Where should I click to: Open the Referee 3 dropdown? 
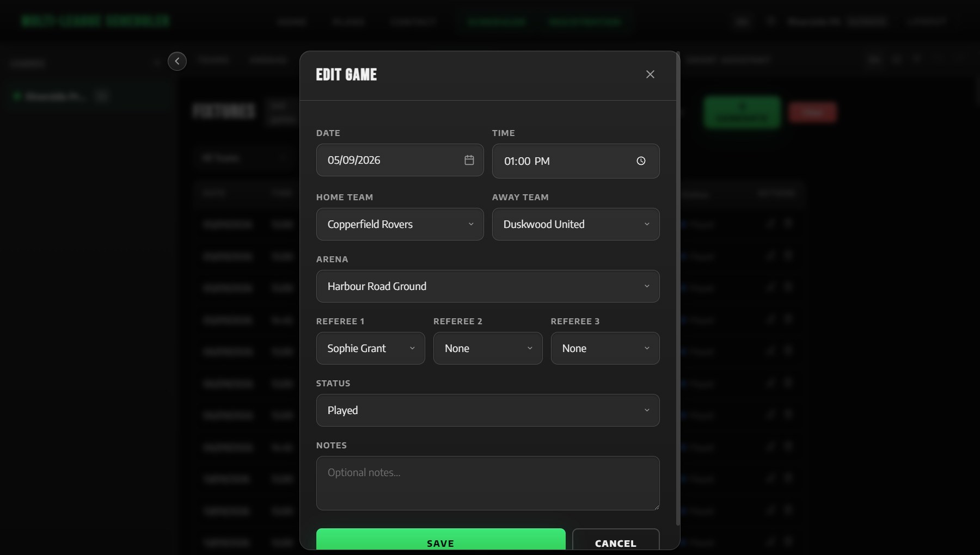(605, 348)
